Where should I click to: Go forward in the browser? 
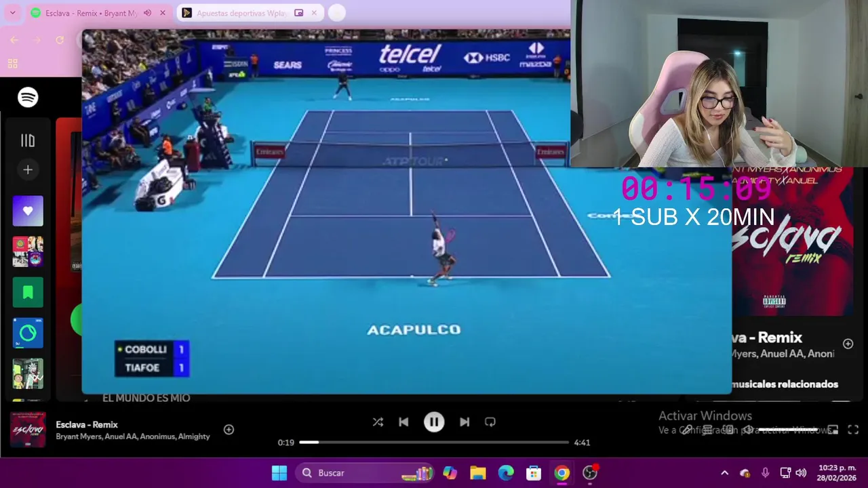click(37, 40)
